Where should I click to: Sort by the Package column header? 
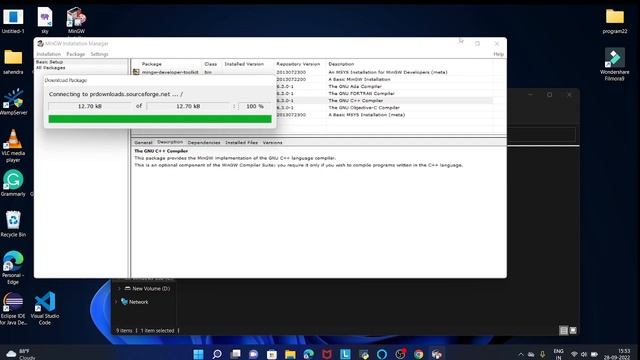(x=151, y=64)
